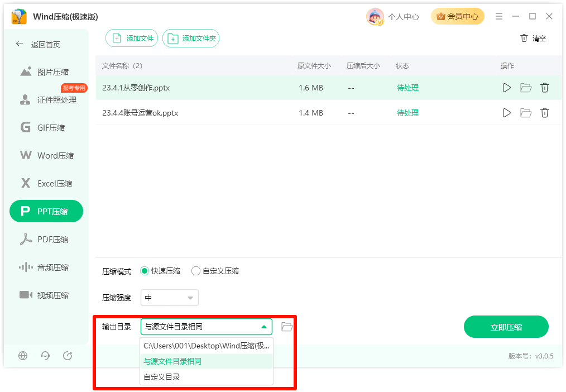Switch to Word压缩 in sidebar
Screen dimensions: 566x392
[47, 156]
